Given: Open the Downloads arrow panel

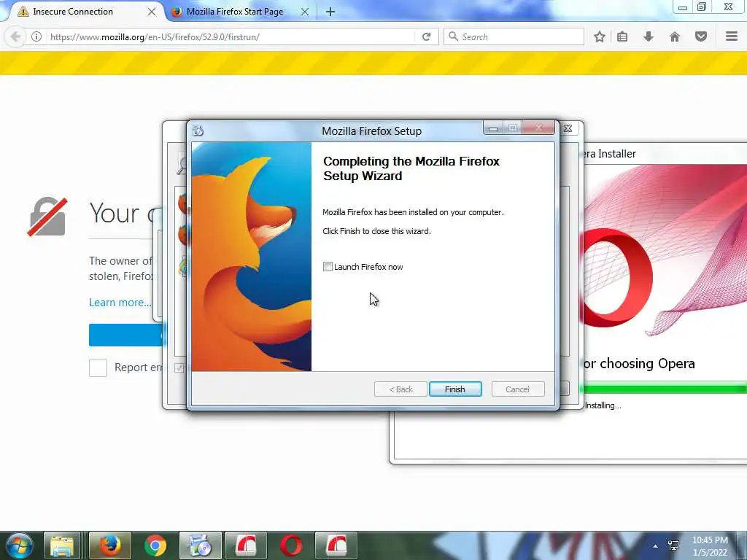Looking at the screenshot, I should [649, 36].
